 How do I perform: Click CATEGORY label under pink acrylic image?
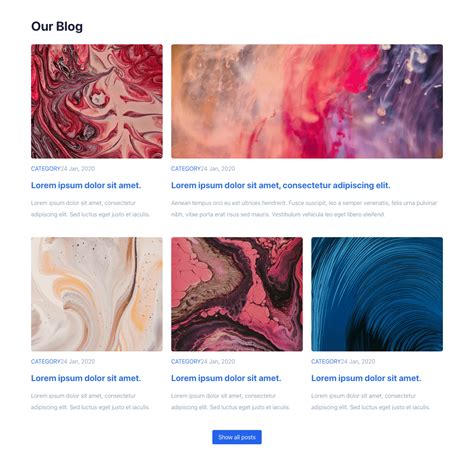(x=186, y=361)
